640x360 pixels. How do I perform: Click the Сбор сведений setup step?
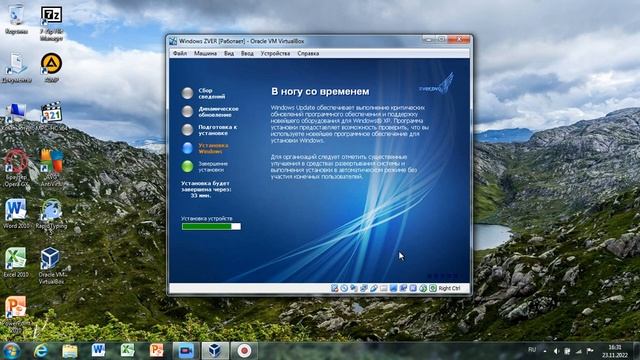click(204, 93)
